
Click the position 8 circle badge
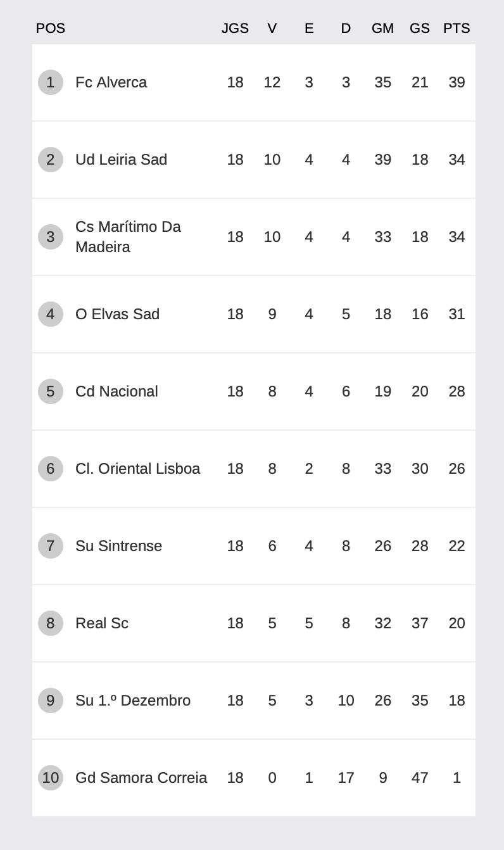click(51, 623)
